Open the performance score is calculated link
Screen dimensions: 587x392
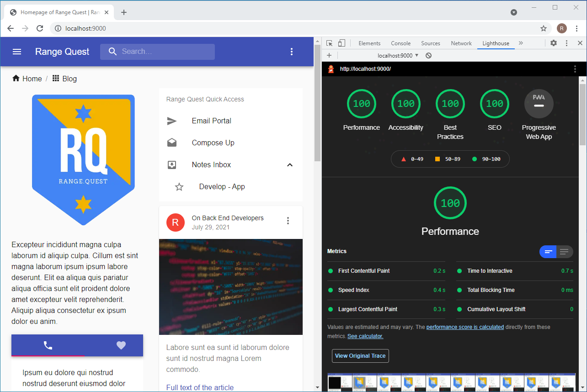click(x=465, y=327)
